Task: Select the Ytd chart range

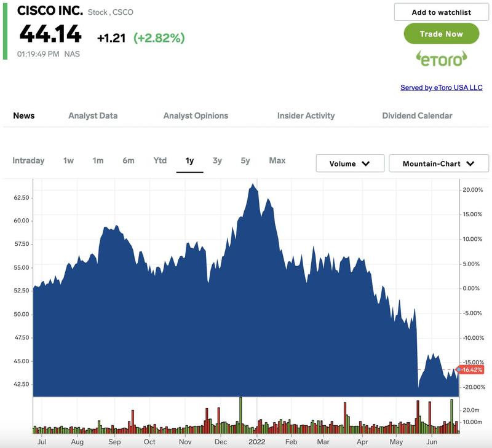Action: 160,160
